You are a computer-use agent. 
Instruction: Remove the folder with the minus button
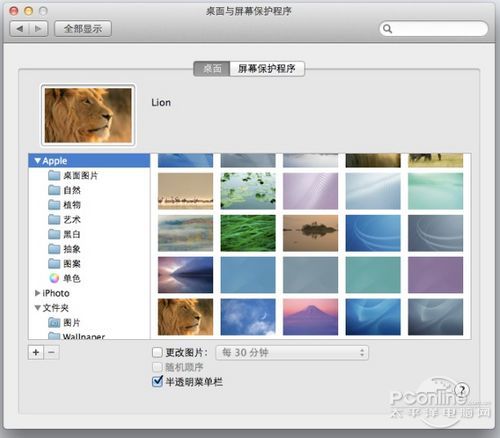(x=51, y=352)
